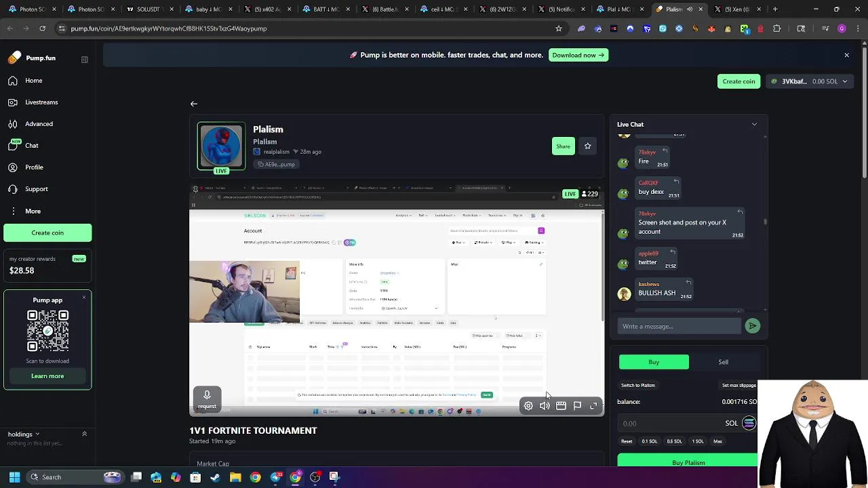This screenshot has width=868, height=488.
Task: Select the Buy tab
Action: [654, 362]
